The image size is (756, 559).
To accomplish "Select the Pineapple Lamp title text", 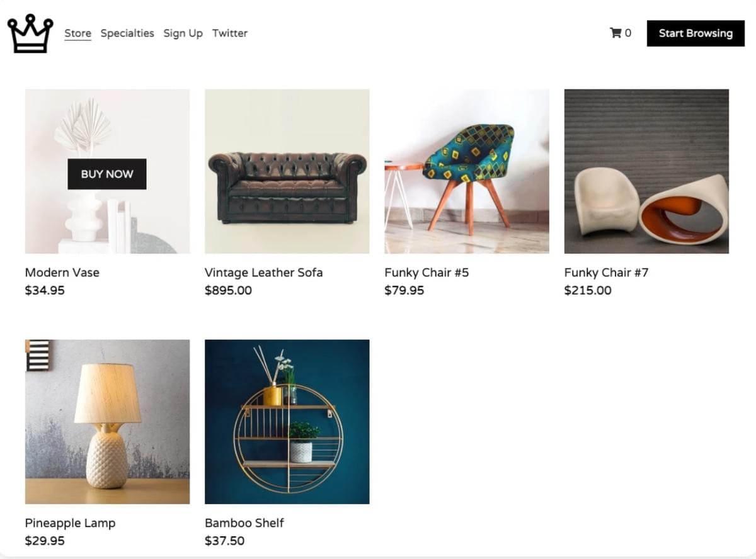I will click(71, 523).
